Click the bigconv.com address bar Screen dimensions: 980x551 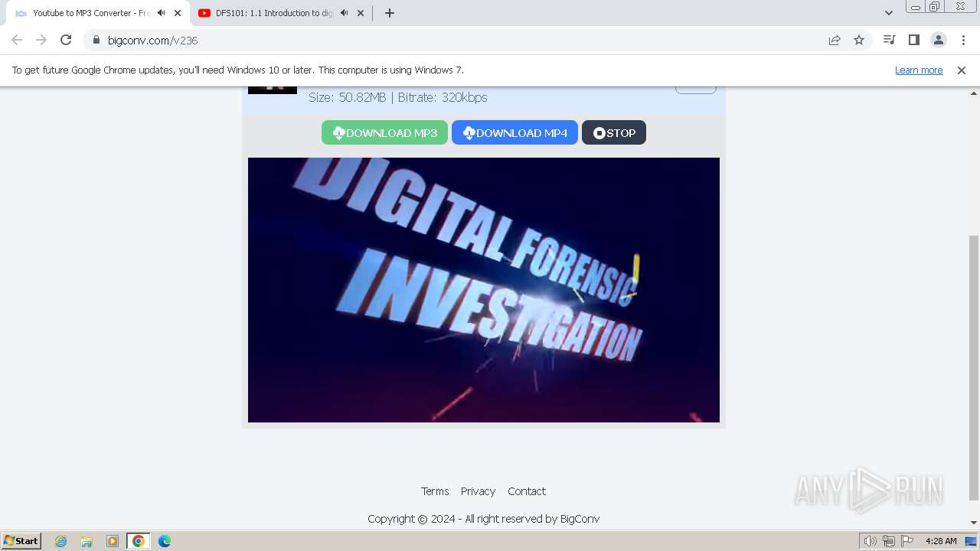[x=459, y=40]
